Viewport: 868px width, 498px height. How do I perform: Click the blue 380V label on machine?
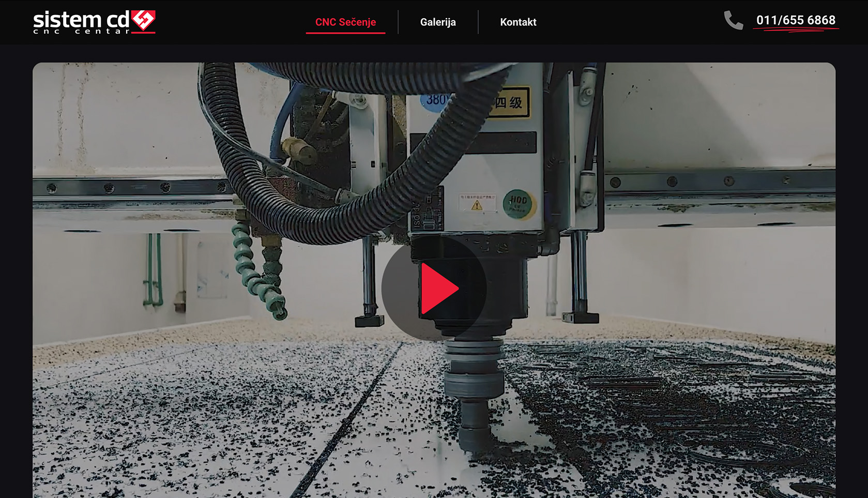coord(434,100)
